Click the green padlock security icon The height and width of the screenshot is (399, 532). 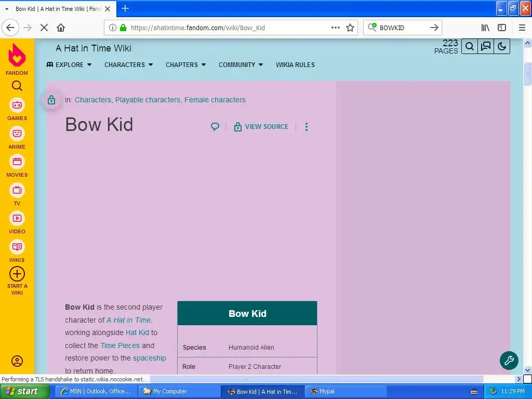click(x=123, y=28)
